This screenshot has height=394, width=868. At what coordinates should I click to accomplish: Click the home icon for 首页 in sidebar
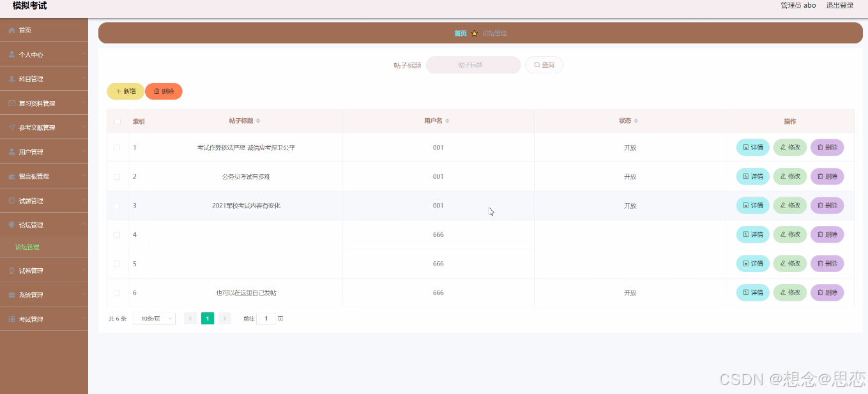coord(11,30)
